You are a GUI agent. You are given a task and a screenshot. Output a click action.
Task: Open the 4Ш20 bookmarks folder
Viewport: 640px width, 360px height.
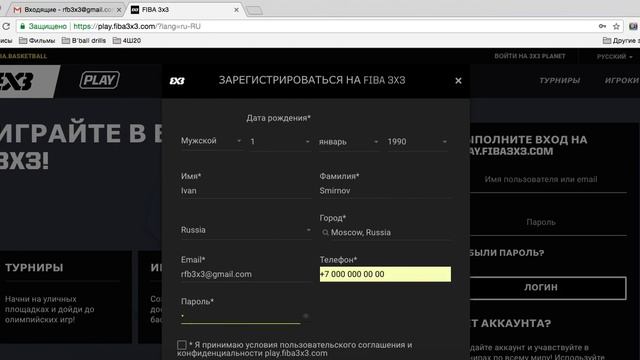pos(127,40)
